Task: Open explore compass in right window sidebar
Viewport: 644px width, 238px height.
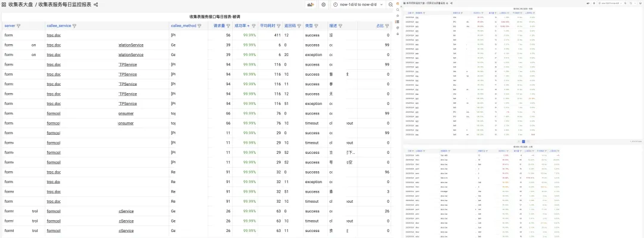Action: coord(398,27)
